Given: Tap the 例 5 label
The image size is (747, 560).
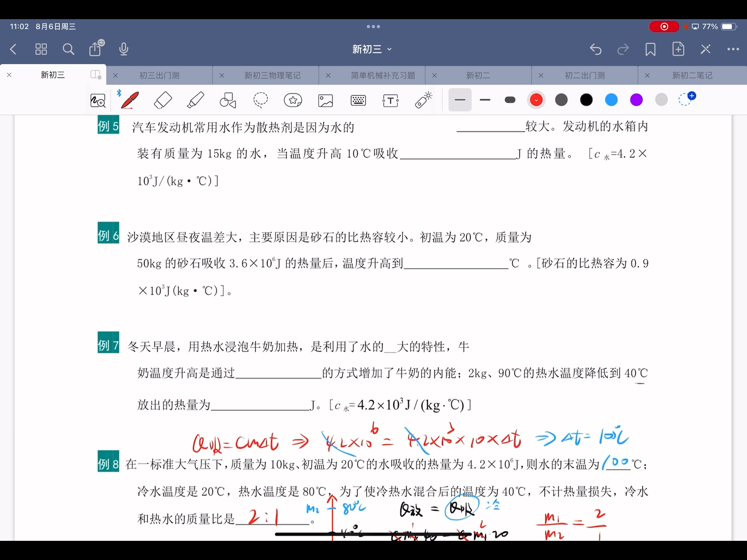Looking at the screenshot, I should pos(108,125).
